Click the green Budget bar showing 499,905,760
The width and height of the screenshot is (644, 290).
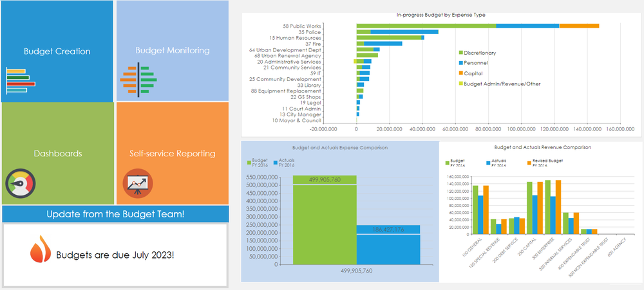(325, 220)
